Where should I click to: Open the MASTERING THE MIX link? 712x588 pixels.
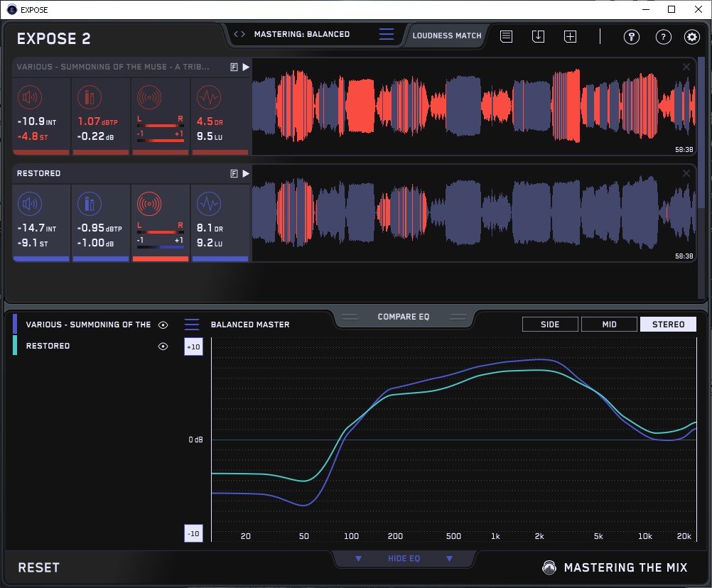(x=626, y=567)
